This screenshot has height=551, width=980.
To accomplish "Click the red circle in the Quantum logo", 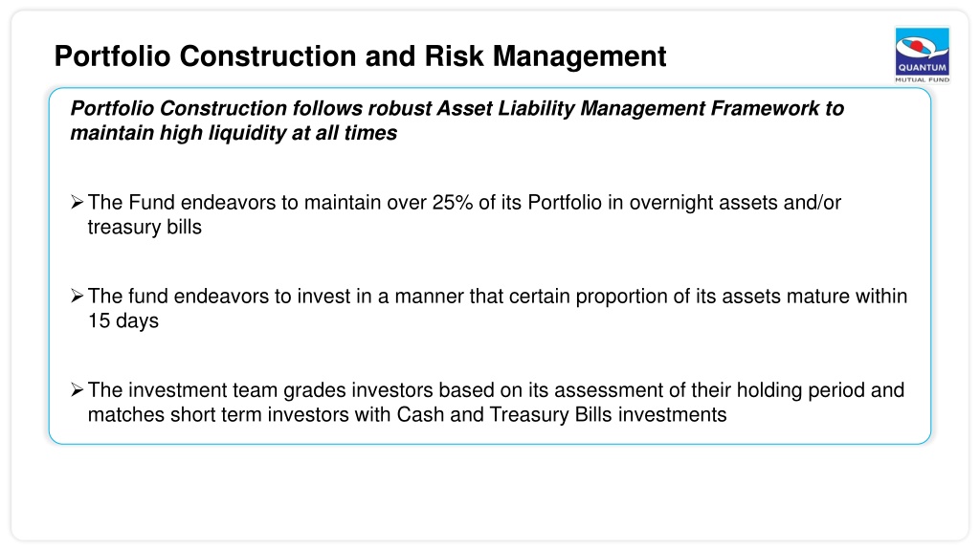I will point(917,45).
